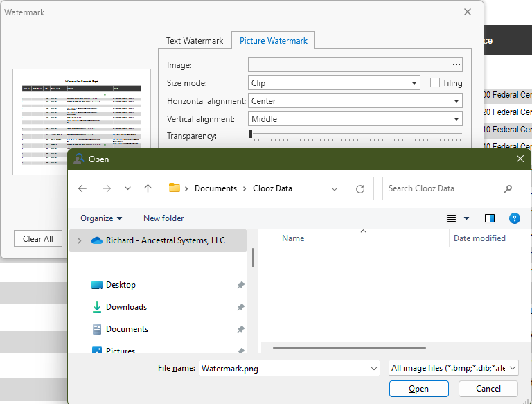The height and width of the screenshot is (404, 532).
Task: Enable the Tiling checkbox
Action: point(435,83)
